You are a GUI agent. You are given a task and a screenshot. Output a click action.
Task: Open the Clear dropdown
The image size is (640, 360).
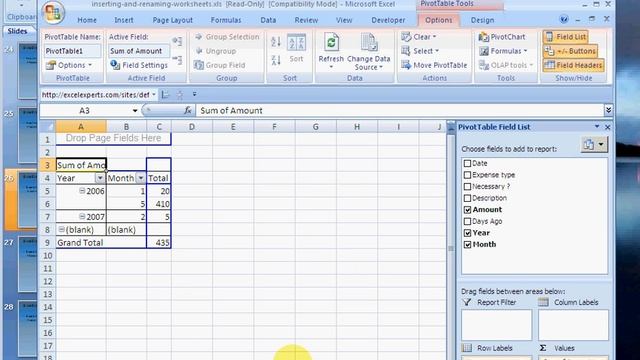tap(419, 37)
